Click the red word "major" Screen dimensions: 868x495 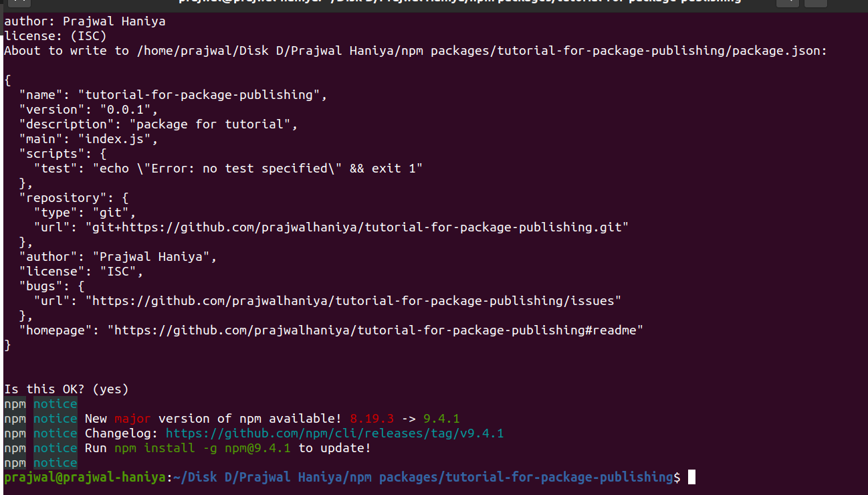tap(132, 419)
